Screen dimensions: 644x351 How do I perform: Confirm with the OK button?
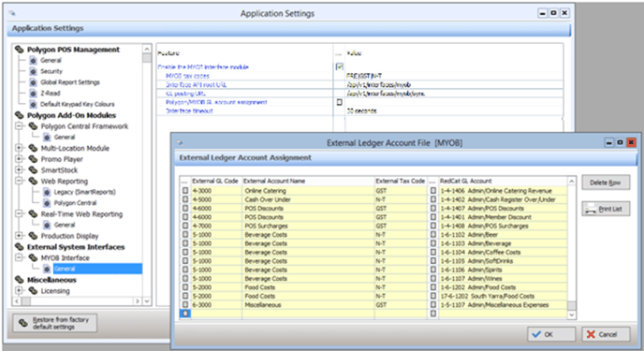tap(550, 334)
